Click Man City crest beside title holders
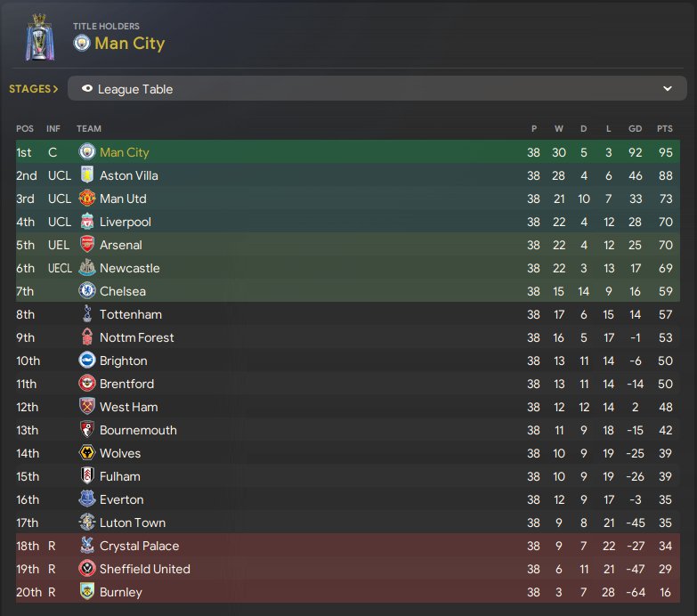This screenshot has width=697, height=616. pos(82,43)
